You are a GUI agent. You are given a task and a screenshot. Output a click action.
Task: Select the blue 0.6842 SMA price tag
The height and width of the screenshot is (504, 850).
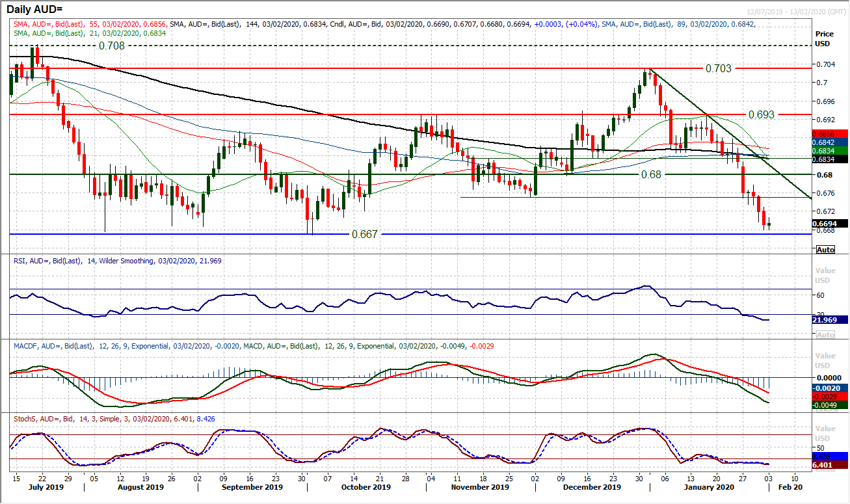point(831,141)
